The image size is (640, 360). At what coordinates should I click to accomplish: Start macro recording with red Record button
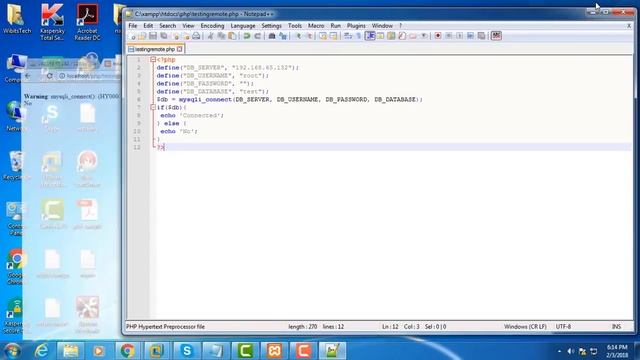click(x=438, y=36)
